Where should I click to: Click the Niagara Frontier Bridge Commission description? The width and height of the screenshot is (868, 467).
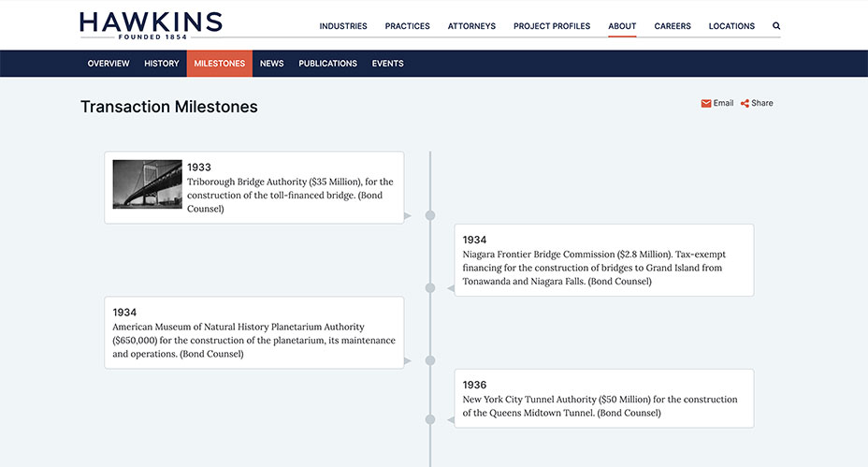click(594, 268)
